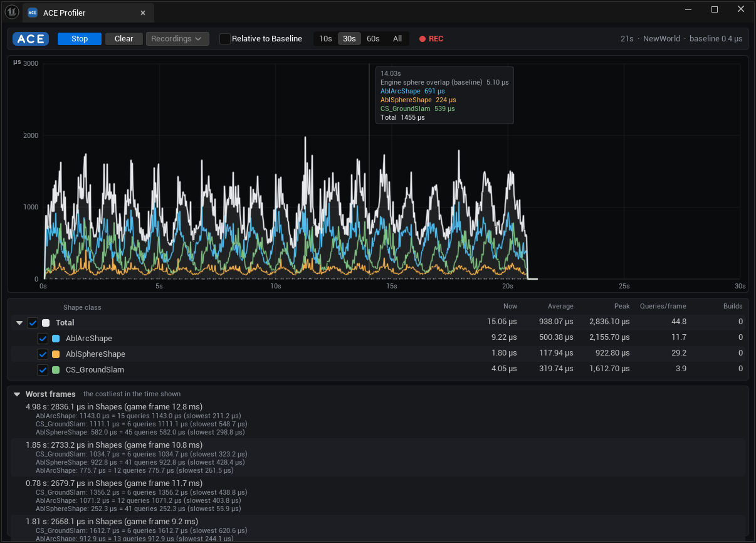Select the 60s time range
This screenshot has width=756, height=543.
coord(373,39)
